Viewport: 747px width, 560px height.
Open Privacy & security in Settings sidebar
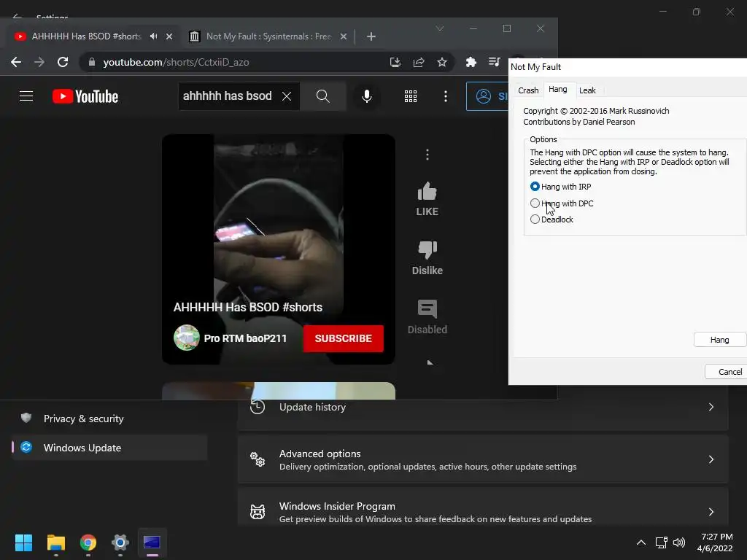click(x=109, y=419)
